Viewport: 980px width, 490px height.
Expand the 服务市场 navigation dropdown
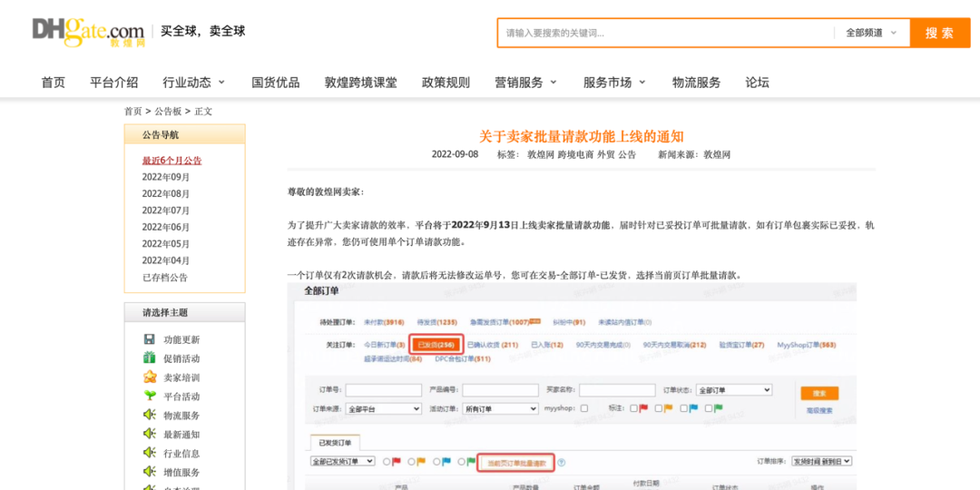[614, 83]
